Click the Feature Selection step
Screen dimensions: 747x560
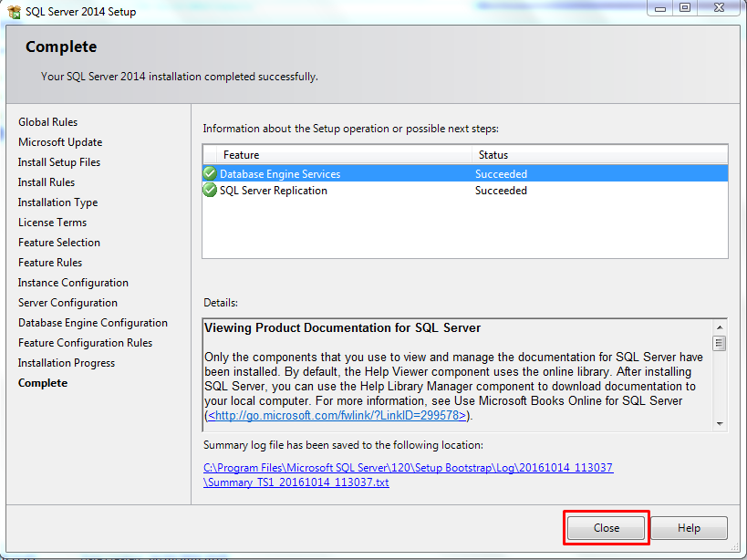click(59, 243)
